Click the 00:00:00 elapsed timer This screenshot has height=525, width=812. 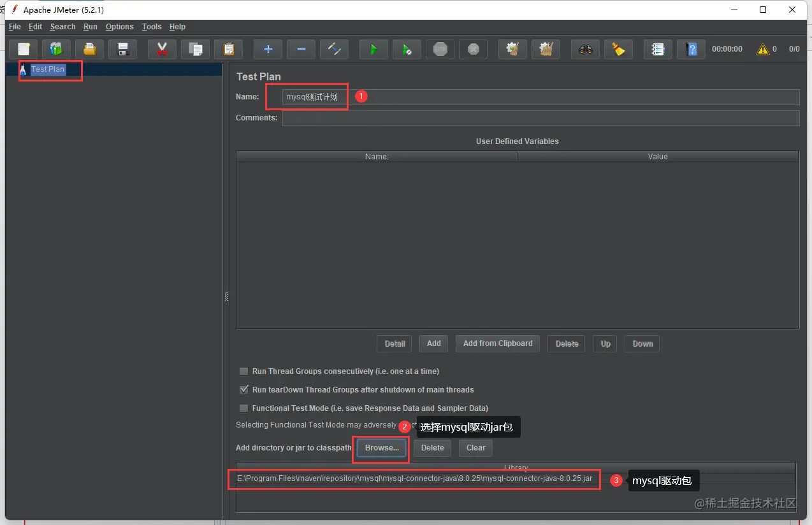point(727,49)
